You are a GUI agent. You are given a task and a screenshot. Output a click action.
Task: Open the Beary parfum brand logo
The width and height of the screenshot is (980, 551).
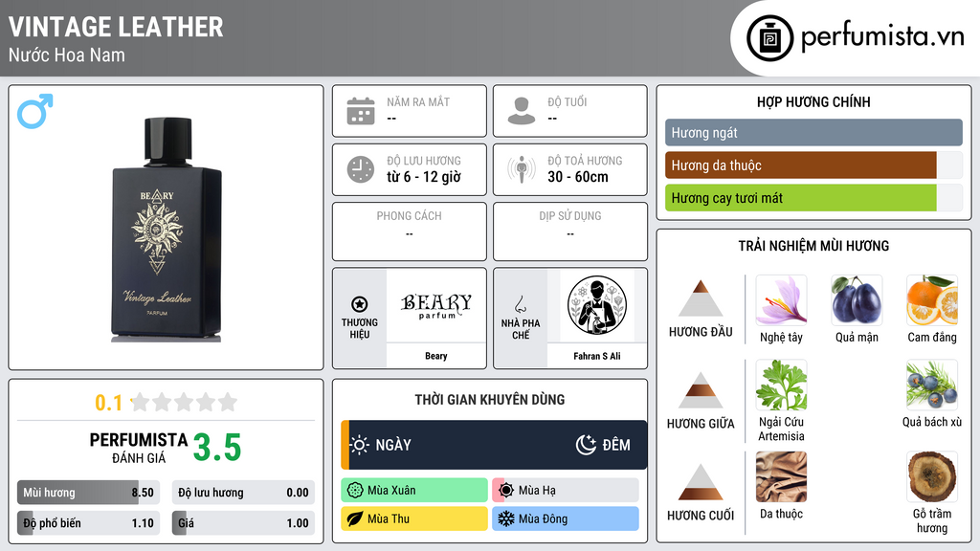[x=436, y=305]
